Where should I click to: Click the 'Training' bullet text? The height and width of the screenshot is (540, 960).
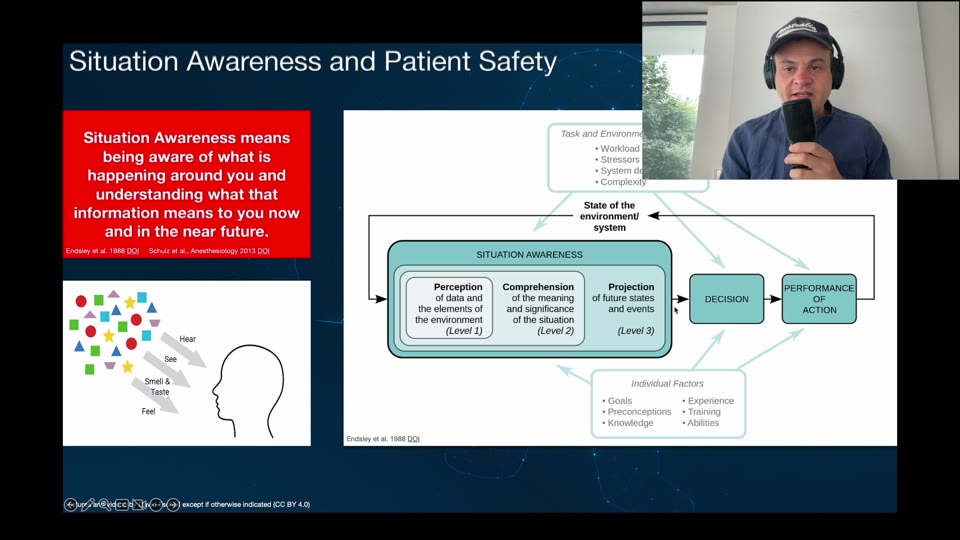tap(703, 412)
